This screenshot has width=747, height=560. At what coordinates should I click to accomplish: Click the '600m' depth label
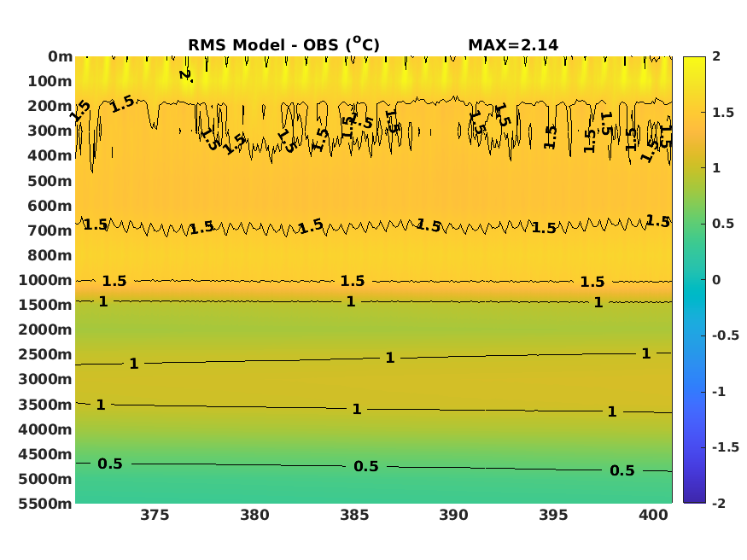pyautogui.click(x=50, y=206)
